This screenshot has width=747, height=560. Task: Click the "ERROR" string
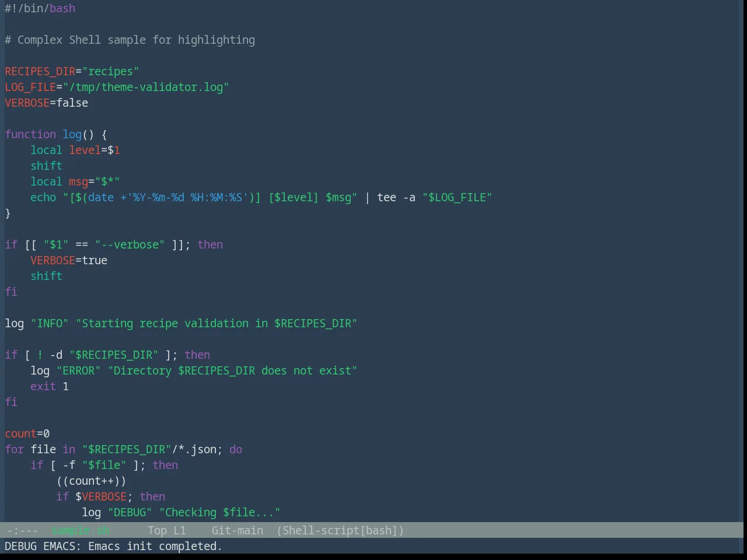[x=79, y=370]
